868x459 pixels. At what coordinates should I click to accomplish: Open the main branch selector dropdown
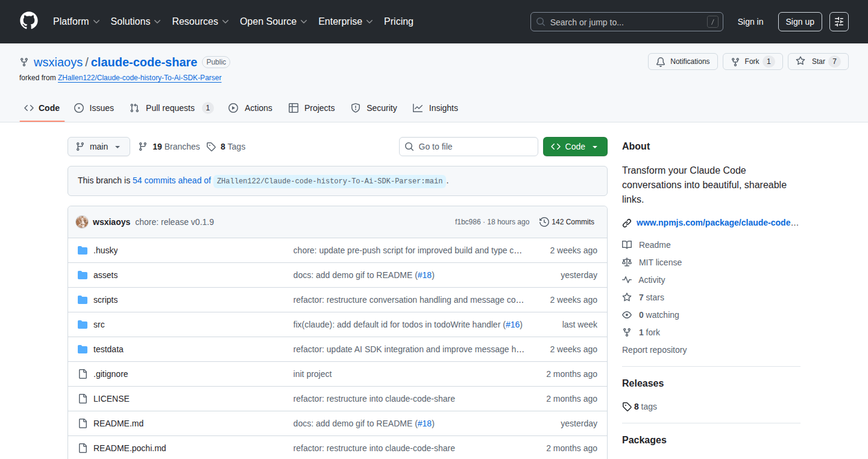(99, 147)
